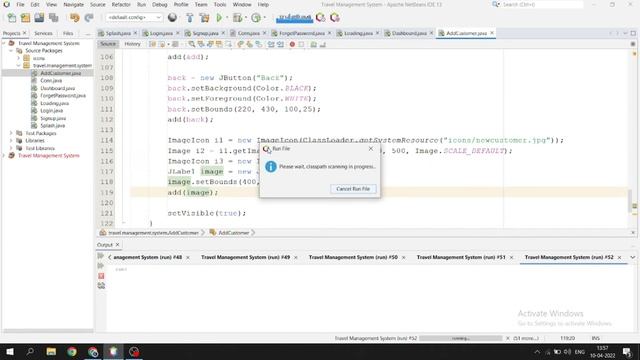Switch to the Services panel tab
This screenshot has height=360, width=640.
43,33
